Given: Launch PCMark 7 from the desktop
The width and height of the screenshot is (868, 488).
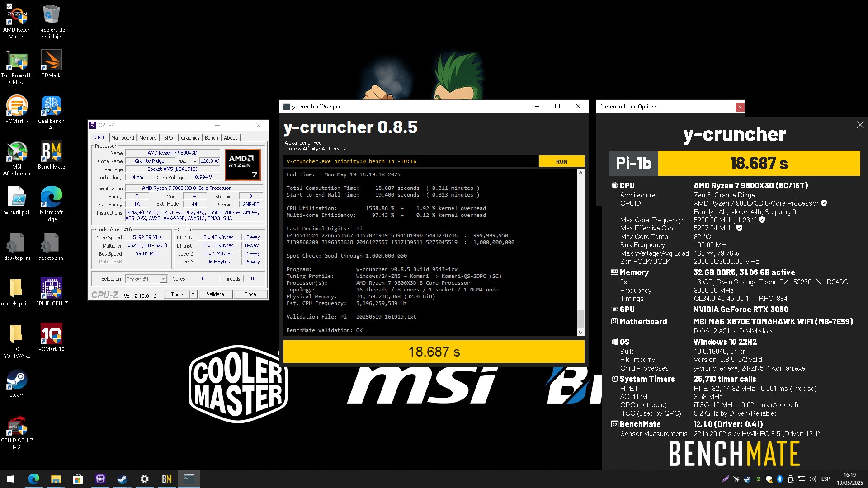Looking at the screenshot, I should [17, 109].
